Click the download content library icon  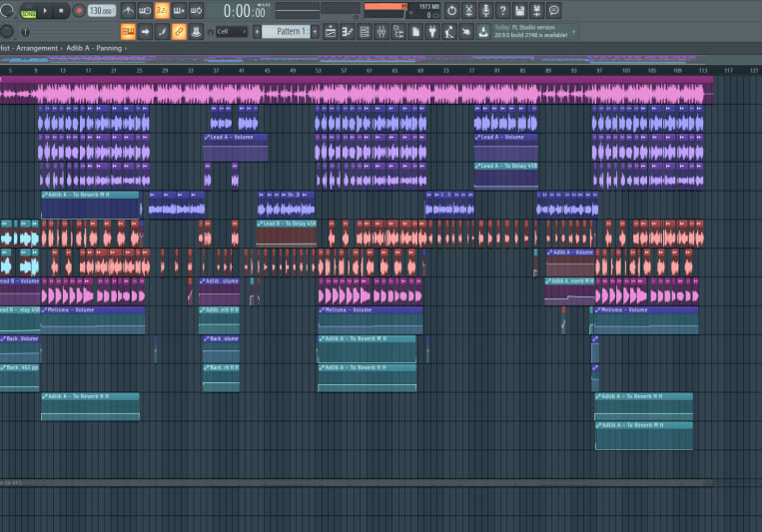[x=483, y=32]
